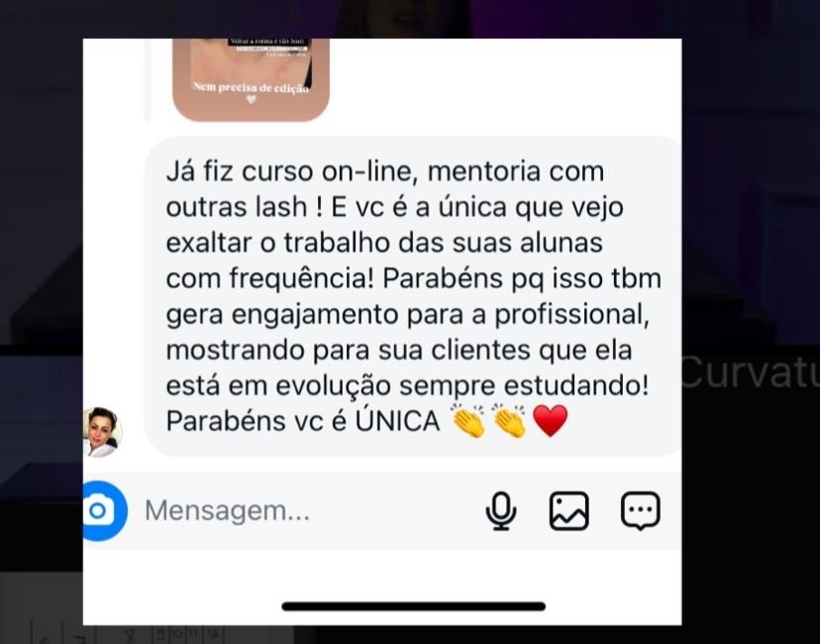Open the replied story thumbnail
The image size is (820, 644).
[251, 80]
